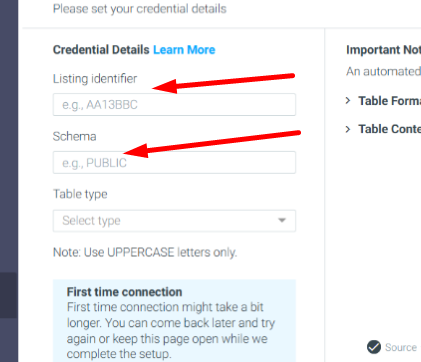Open the Learn More link

pos(184,50)
